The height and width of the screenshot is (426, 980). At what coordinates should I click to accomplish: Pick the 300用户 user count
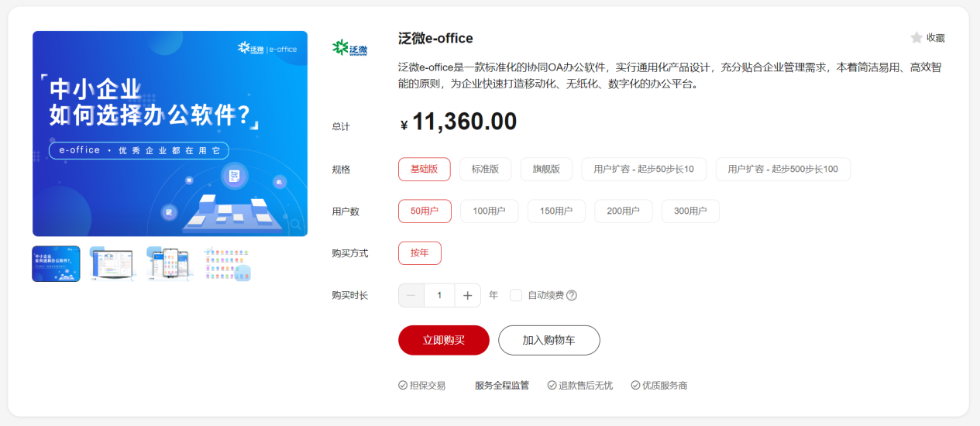pyautogui.click(x=689, y=211)
